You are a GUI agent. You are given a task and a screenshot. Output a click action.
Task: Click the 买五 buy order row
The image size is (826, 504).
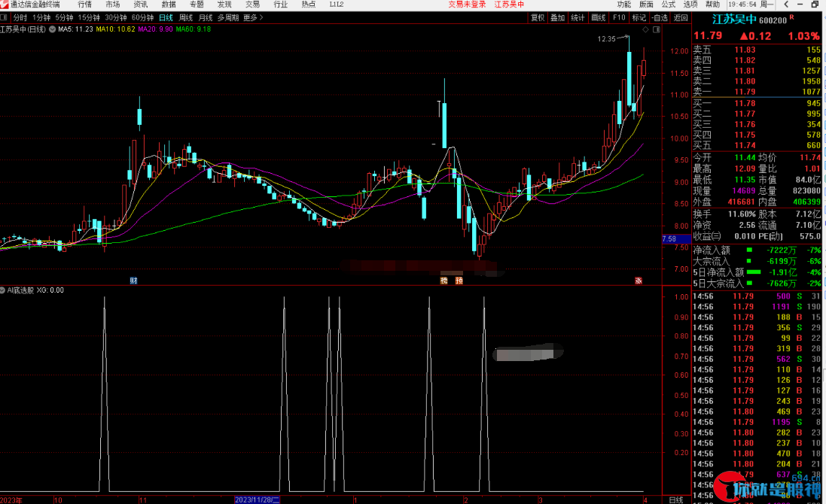(757, 146)
